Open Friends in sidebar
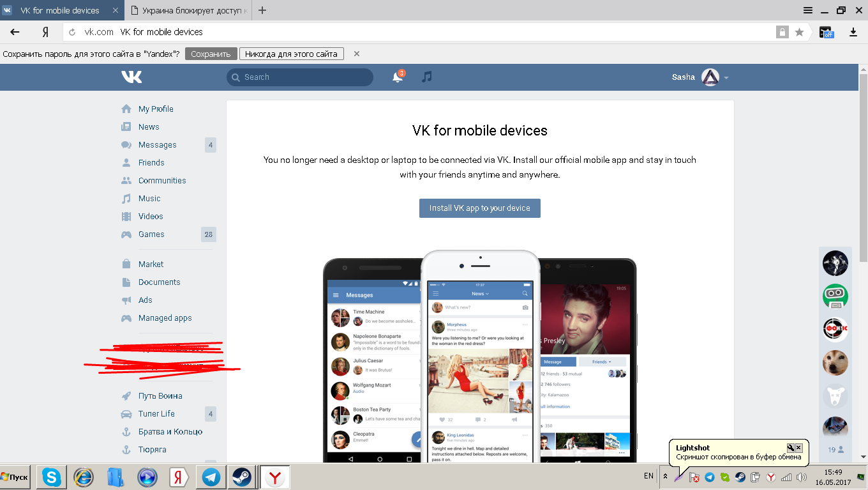This screenshot has width=868, height=490. (x=151, y=162)
